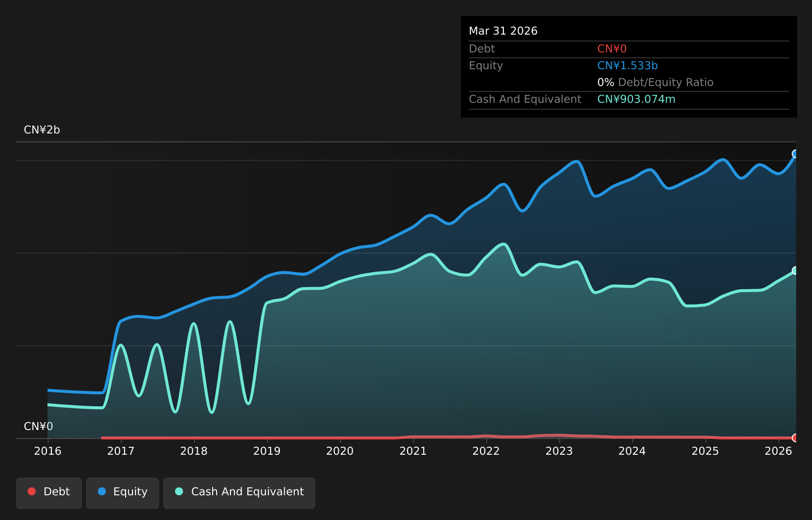812x520 pixels.
Task: Click the Mar 31 2026 tooltip date
Action: click(503, 31)
